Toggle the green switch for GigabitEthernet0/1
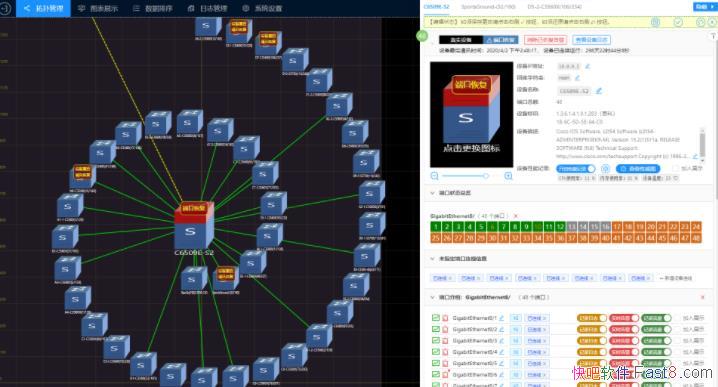 657,318
